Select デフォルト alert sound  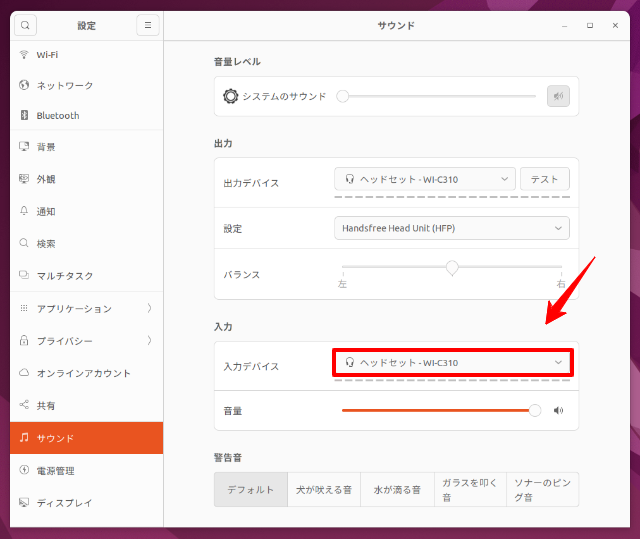coord(250,490)
